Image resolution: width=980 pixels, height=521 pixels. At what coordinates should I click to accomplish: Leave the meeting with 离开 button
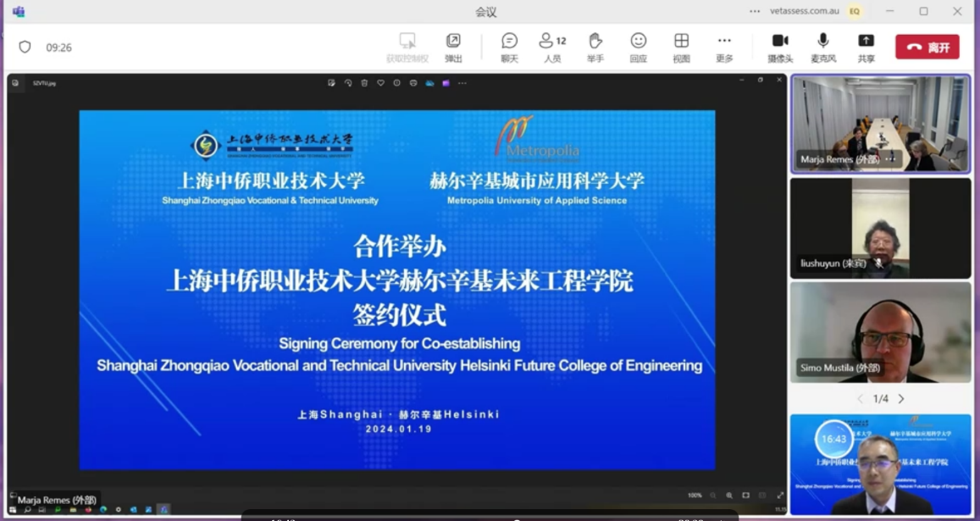[x=927, y=47]
